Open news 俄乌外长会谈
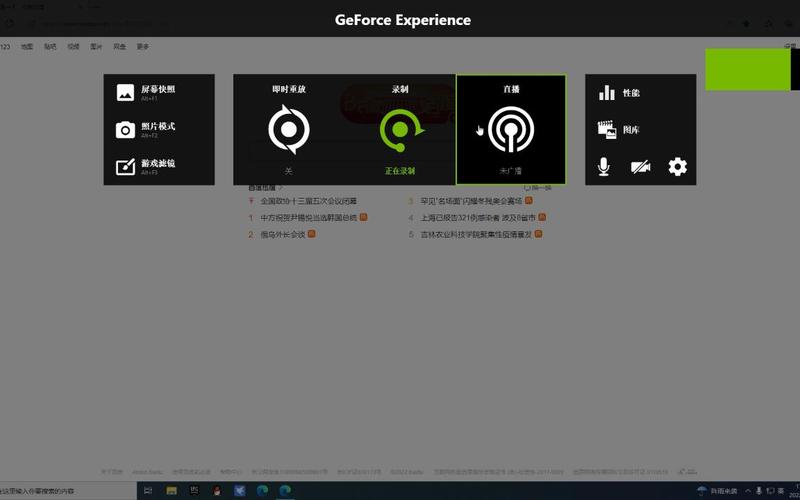The image size is (800, 500). [x=283, y=234]
